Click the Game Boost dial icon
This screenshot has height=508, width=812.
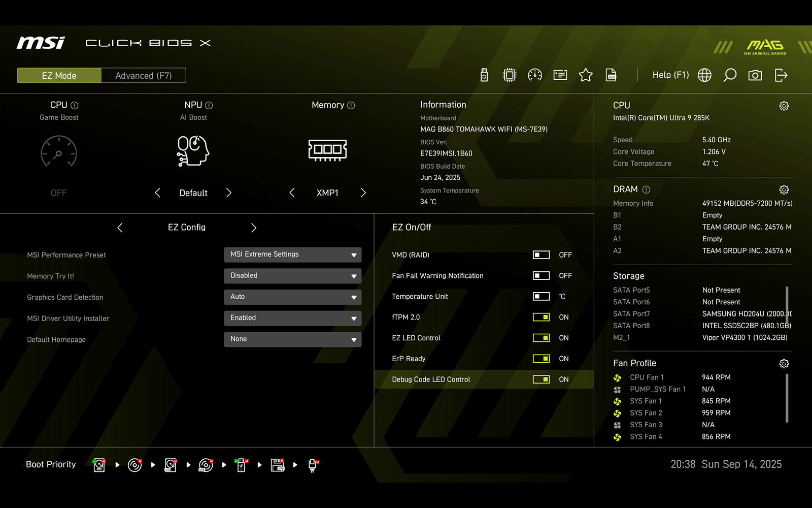[x=59, y=151]
